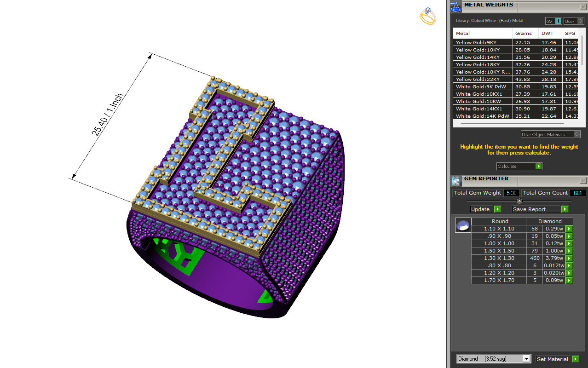The width and height of the screenshot is (588, 368).
Task: Select Yellow Gold:10KY row
Action: coord(515,50)
